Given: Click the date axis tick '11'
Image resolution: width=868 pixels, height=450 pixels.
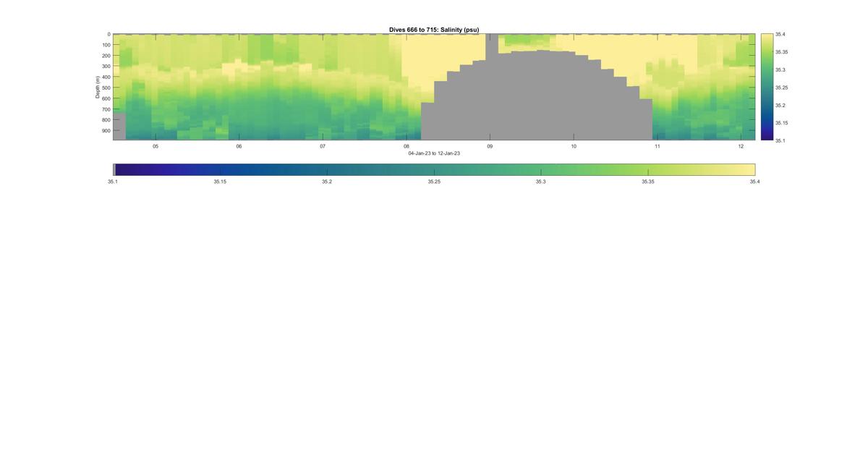Looking at the screenshot, I should pos(658,146).
